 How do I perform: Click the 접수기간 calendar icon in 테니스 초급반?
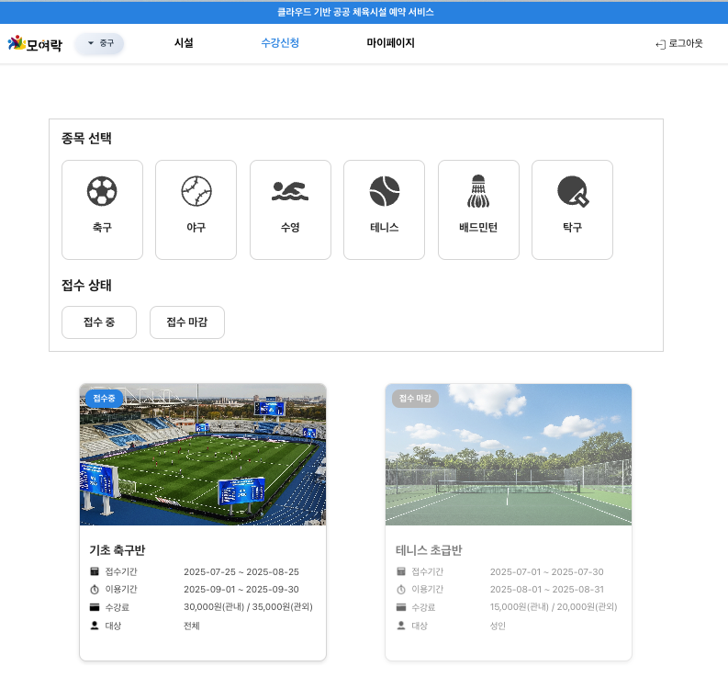pyautogui.click(x=401, y=571)
